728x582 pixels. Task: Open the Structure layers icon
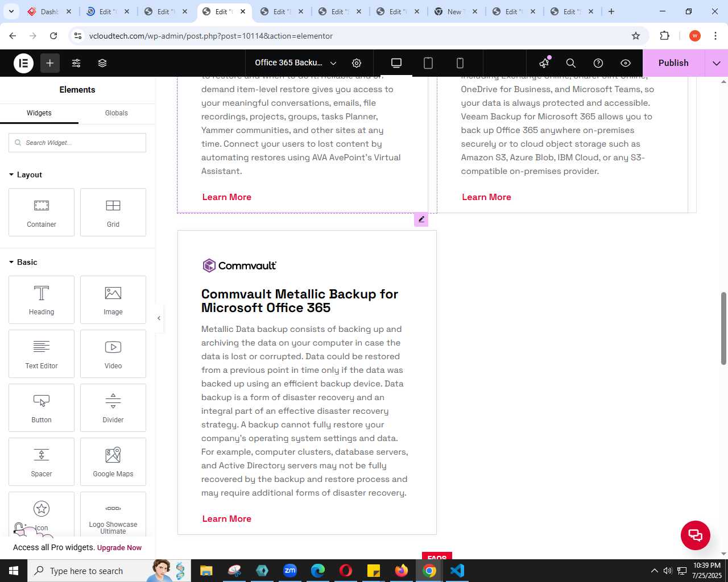point(102,63)
